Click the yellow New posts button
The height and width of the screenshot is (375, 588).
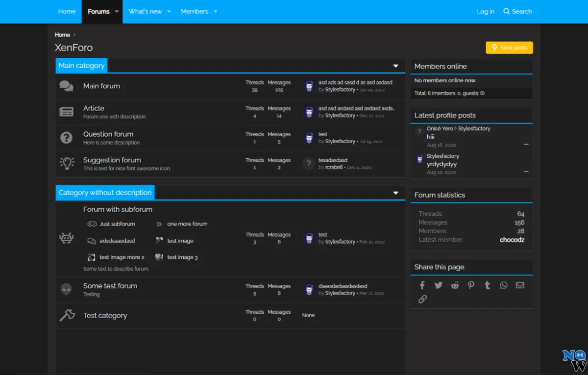pos(509,48)
